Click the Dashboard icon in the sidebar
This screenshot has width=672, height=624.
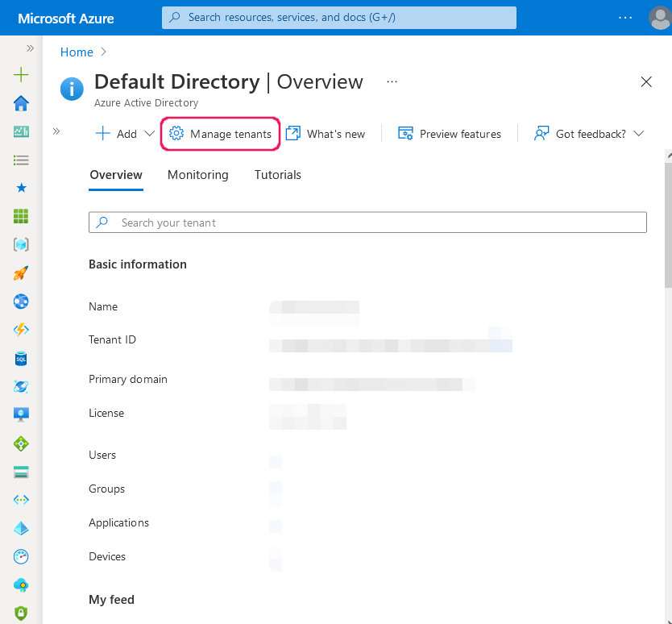(x=21, y=131)
